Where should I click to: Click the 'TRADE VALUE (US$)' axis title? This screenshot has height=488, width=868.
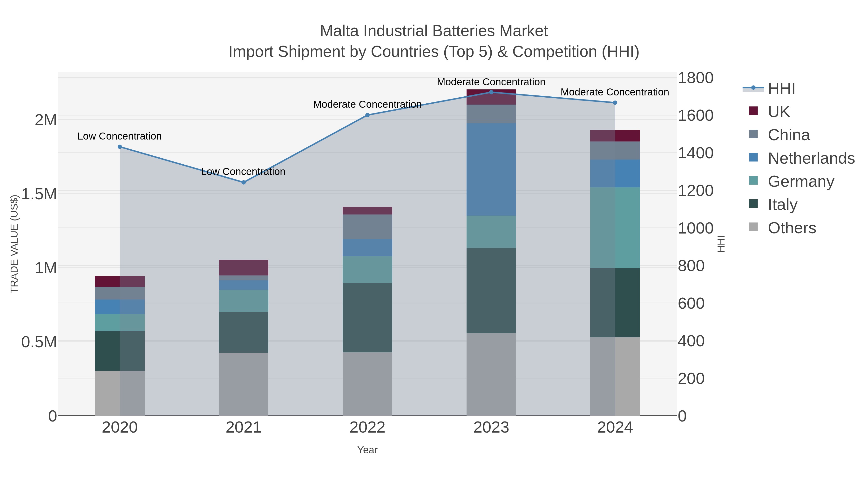coord(14,244)
